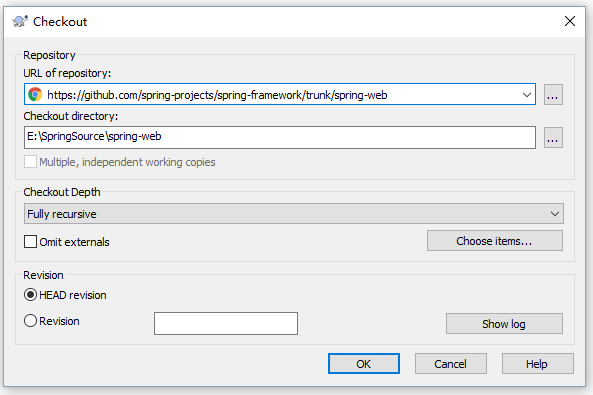This screenshot has width=593, height=395.
Task: Open the Help button
Action: click(537, 364)
